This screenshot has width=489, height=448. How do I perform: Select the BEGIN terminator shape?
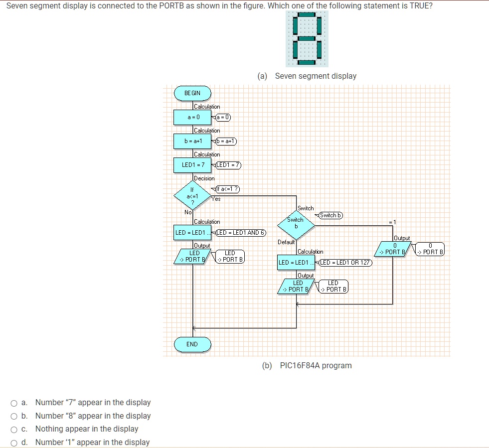(x=192, y=93)
